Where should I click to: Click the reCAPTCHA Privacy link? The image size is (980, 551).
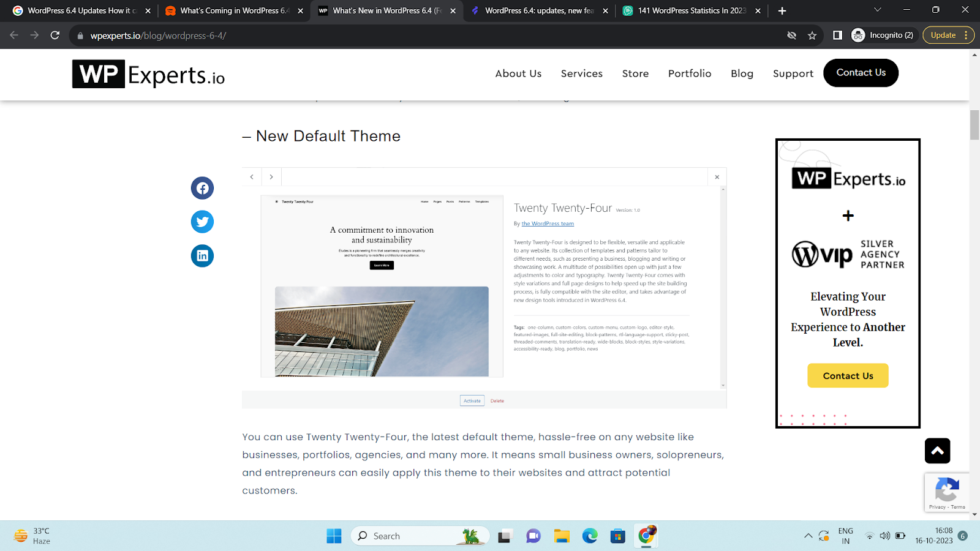pos(937,507)
